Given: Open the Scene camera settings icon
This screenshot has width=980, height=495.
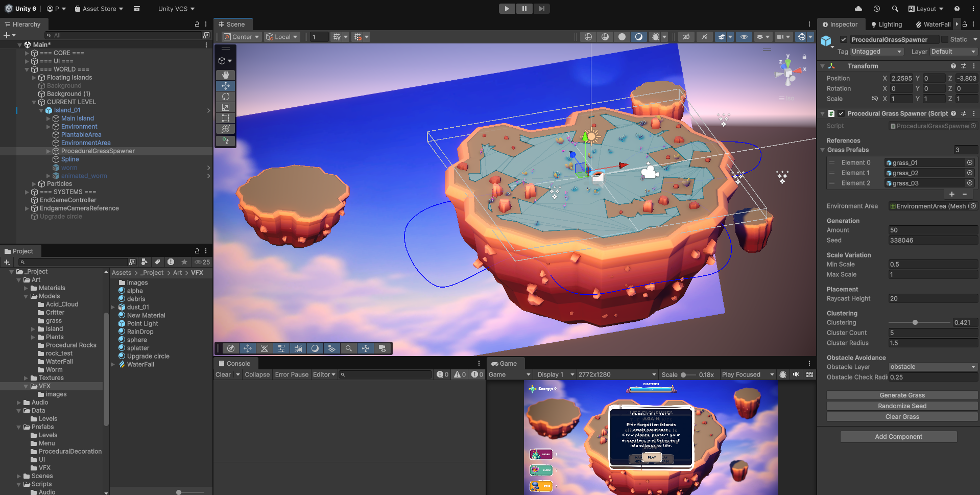Looking at the screenshot, I should 780,37.
